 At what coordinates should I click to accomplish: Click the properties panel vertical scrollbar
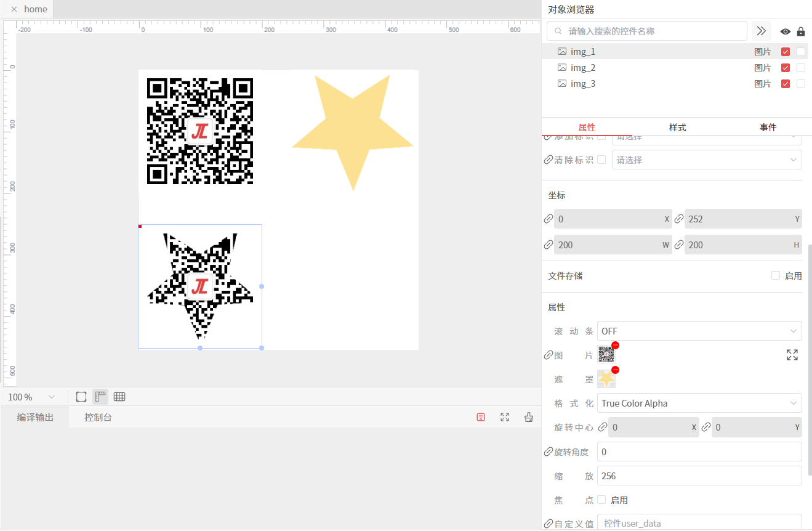click(x=810, y=360)
